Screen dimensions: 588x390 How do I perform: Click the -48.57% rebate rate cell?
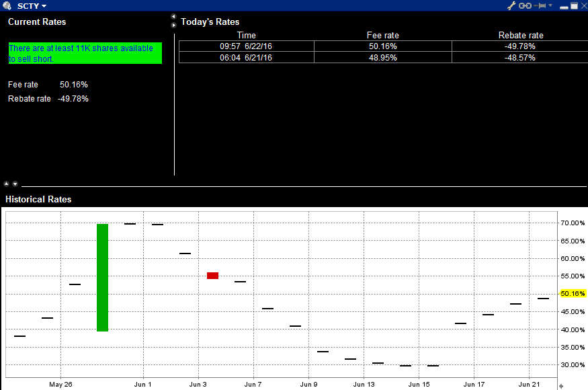click(519, 57)
